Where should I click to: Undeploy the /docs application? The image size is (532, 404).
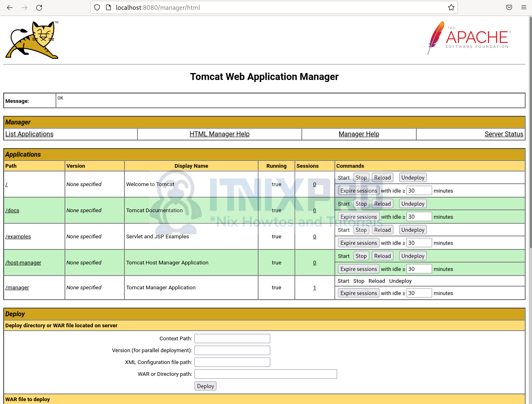pyautogui.click(x=413, y=204)
